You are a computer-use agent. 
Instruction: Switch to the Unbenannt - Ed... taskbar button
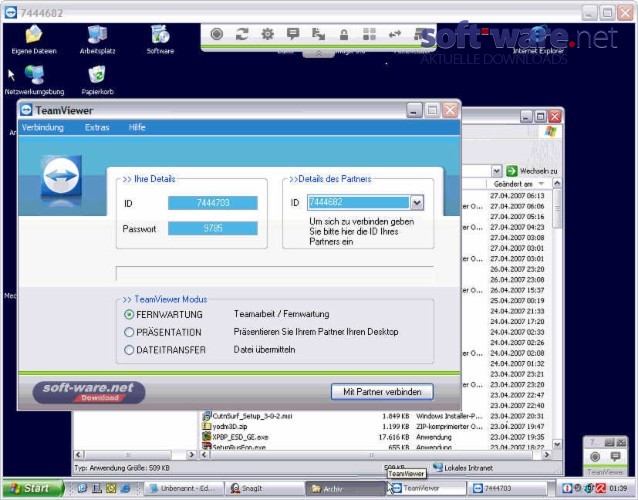pos(185,489)
